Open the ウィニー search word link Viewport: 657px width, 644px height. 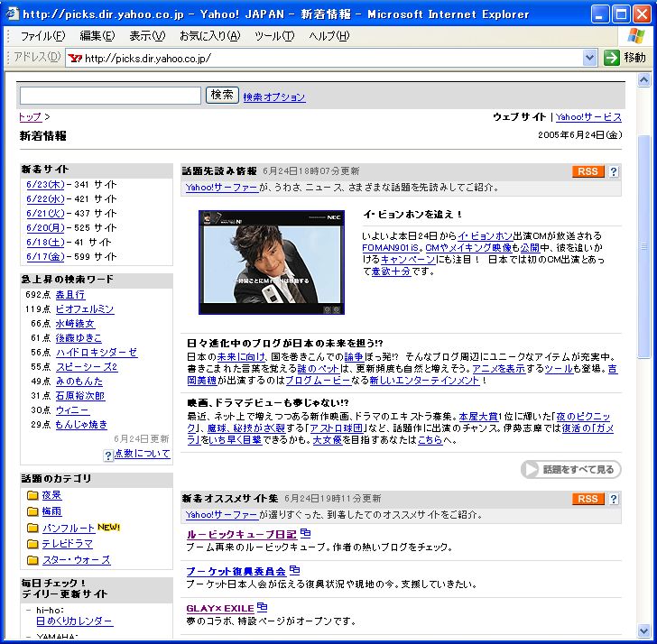(72, 410)
